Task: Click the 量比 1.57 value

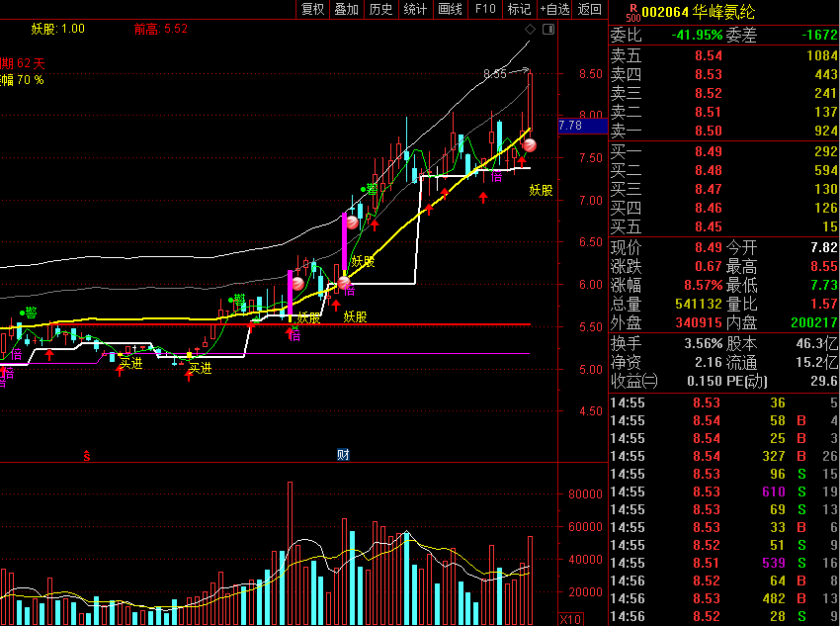Action: pyautogui.click(x=824, y=304)
